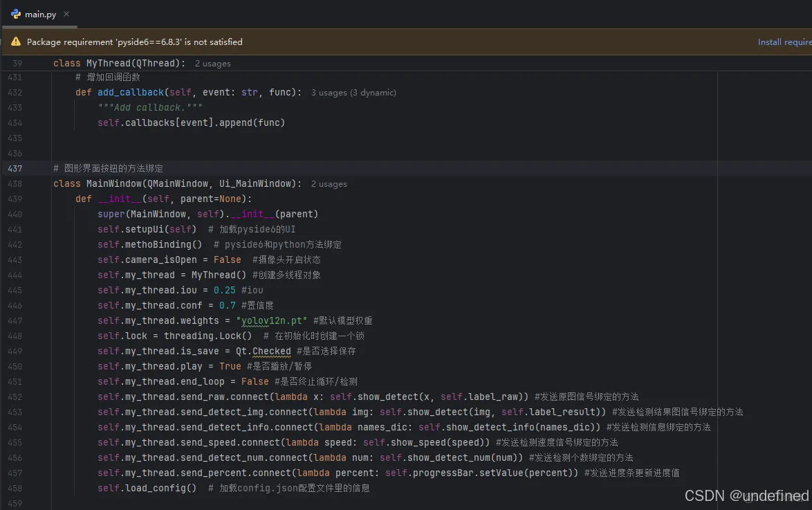Click the '"""Add callback."""' docstring

point(150,107)
